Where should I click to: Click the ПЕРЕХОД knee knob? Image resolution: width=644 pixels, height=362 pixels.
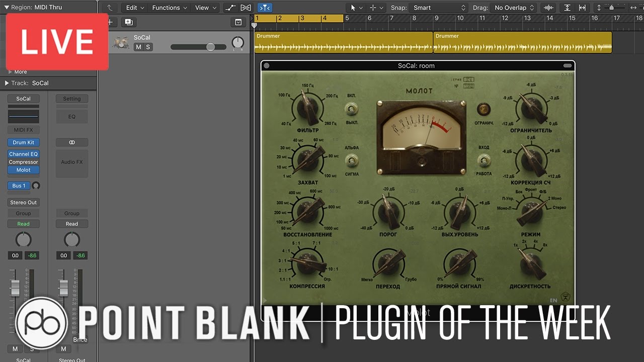click(388, 263)
